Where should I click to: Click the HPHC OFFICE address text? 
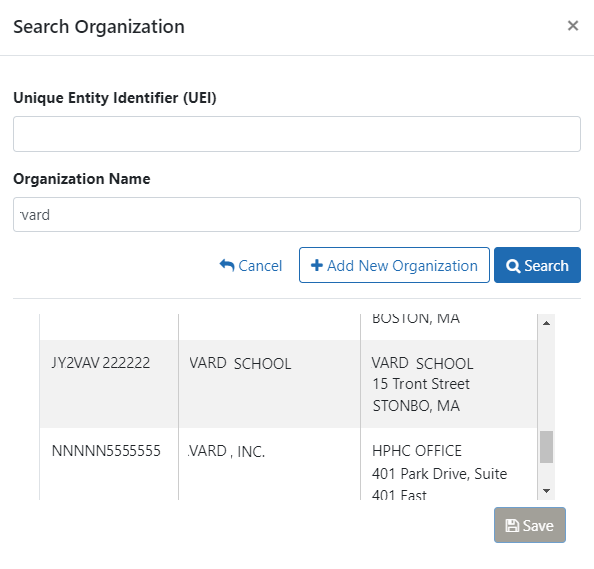(x=417, y=451)
